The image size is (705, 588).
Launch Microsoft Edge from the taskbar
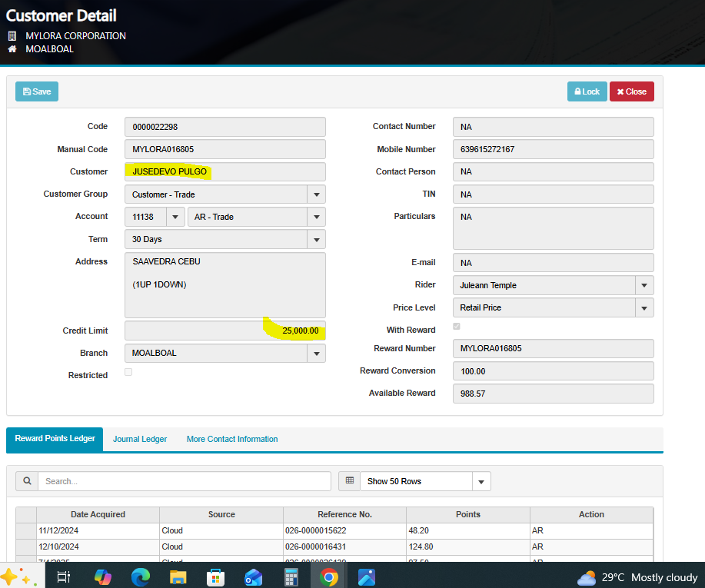tap(141, 576)
